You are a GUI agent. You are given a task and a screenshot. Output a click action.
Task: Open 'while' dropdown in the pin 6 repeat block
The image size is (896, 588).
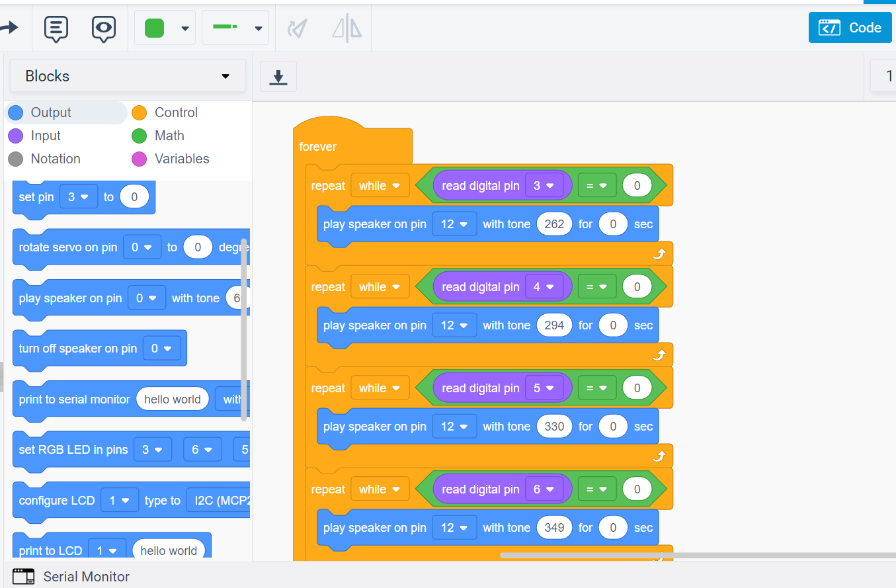coord(380,489)
